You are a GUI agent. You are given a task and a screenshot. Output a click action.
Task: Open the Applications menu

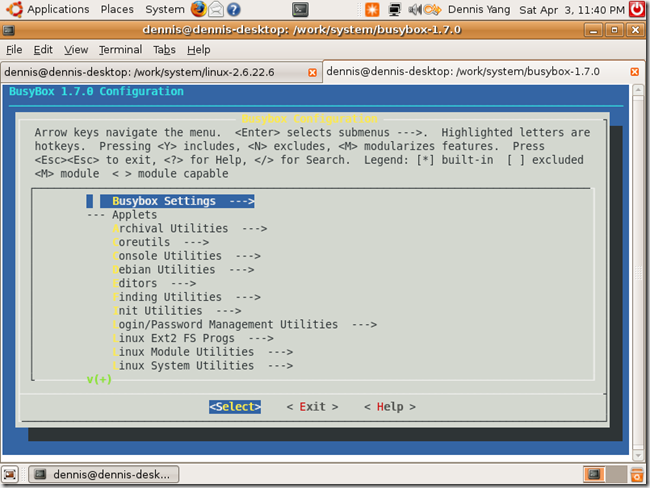58,9
